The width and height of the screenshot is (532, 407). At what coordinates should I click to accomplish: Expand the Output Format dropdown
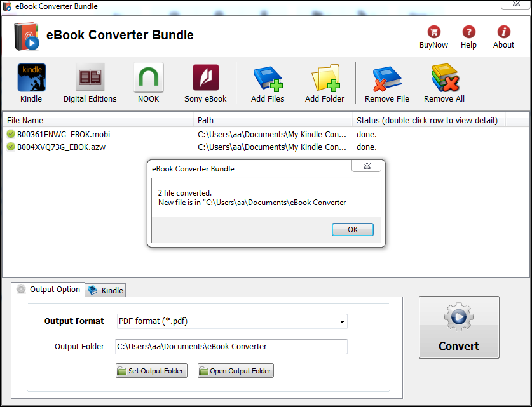342,321
